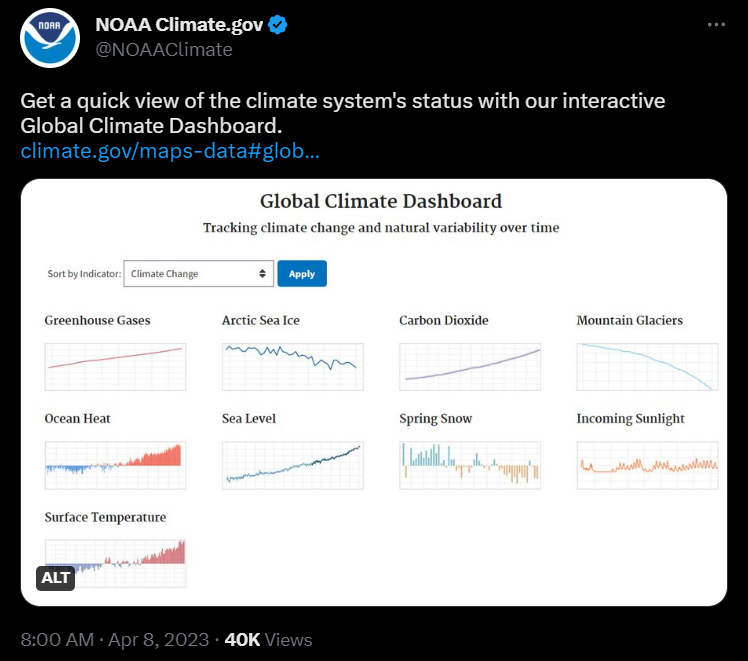
Task: Open the Incoming Sunlight chart thumbnail
Action: [x=647, y=465]
